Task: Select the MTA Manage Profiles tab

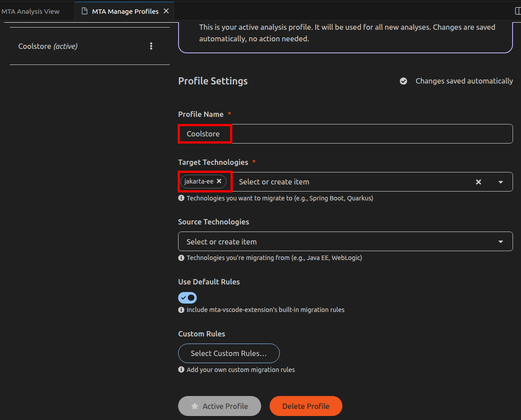Action: click(125, 11)
